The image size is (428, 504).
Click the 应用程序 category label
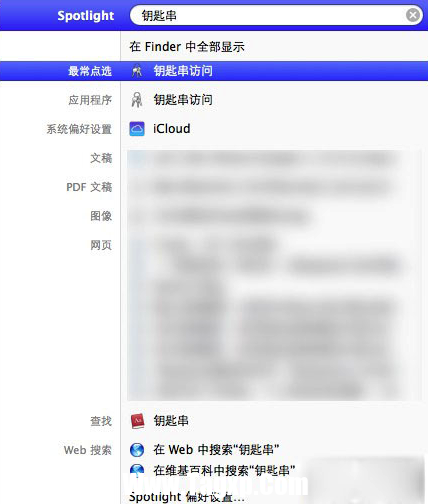(x=90, y=100)
